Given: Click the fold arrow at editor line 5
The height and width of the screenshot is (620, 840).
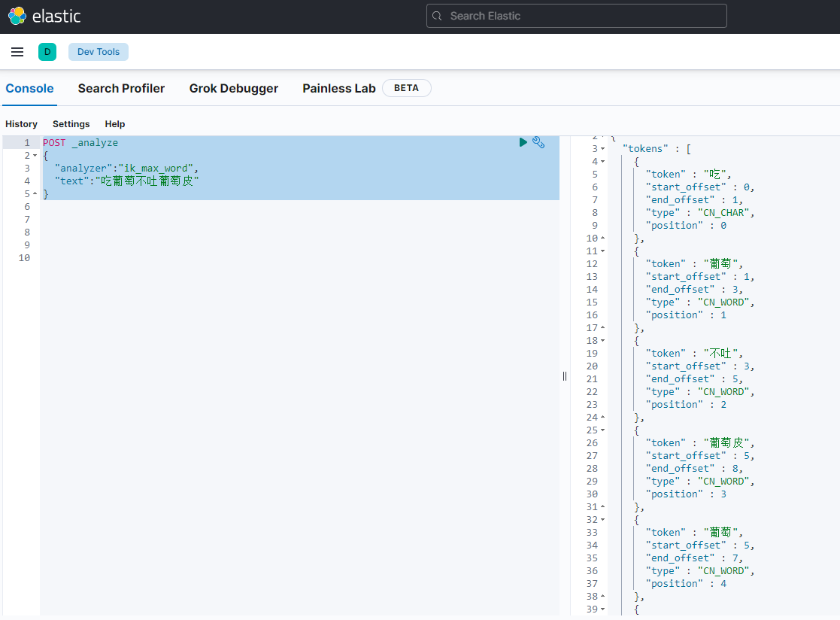Looking at the screenshot, I should coord(35,193).
